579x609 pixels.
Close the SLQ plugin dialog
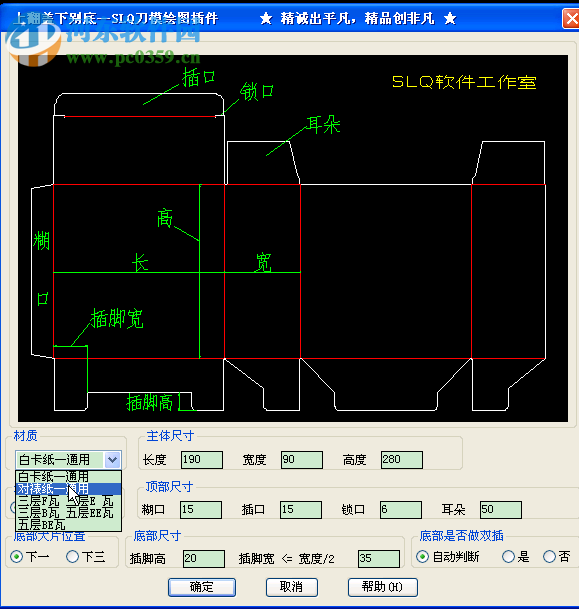click(571, 18)
